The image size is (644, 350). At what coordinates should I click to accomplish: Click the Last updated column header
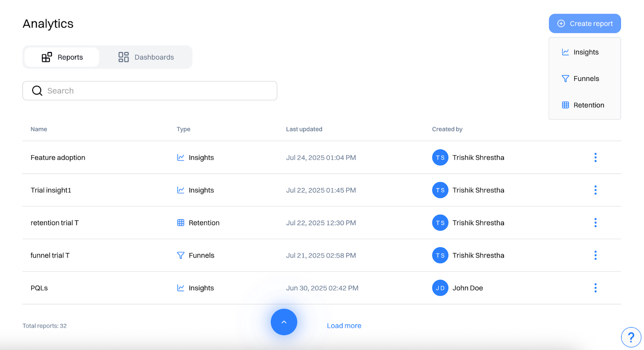pyautogui.click(x=304, y=129)
